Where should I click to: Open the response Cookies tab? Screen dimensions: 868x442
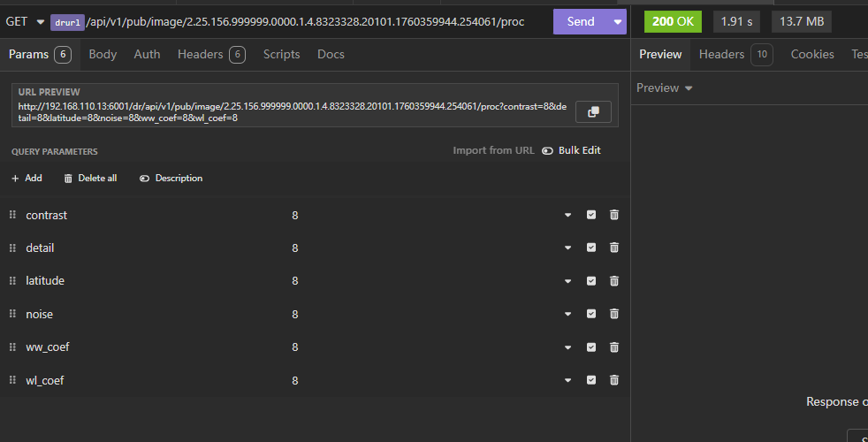click(x=811, y=54)
